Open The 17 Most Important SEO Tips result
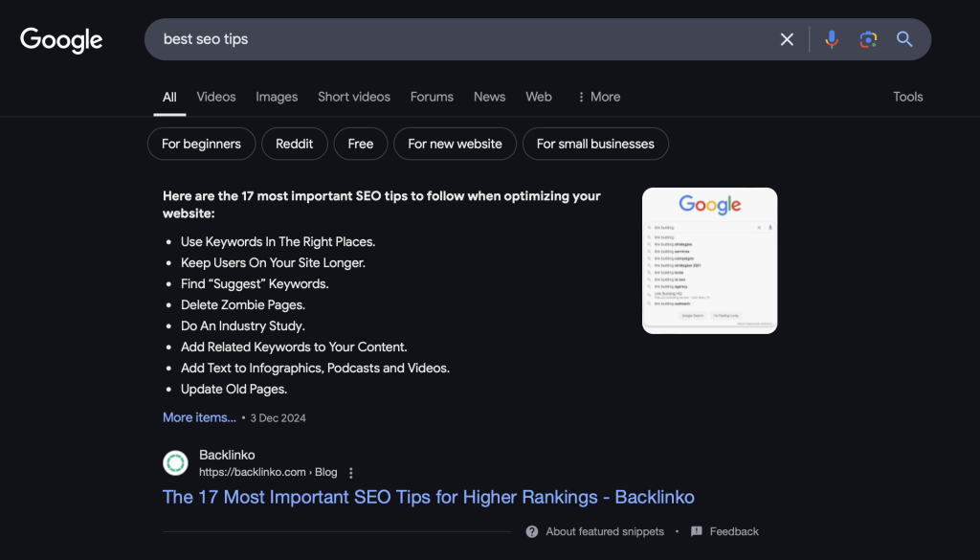This screenshot has height=560, width=980. 428,498
